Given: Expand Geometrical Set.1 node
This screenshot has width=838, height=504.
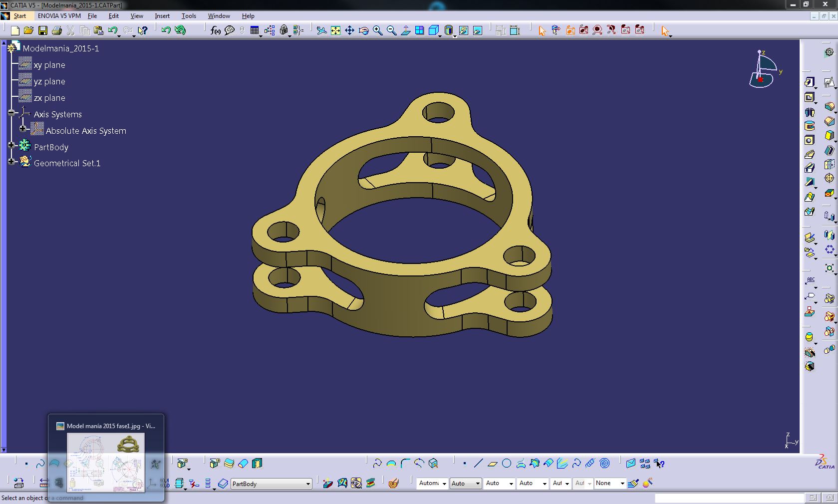Looking at the screenshot, I should point(11,162).
